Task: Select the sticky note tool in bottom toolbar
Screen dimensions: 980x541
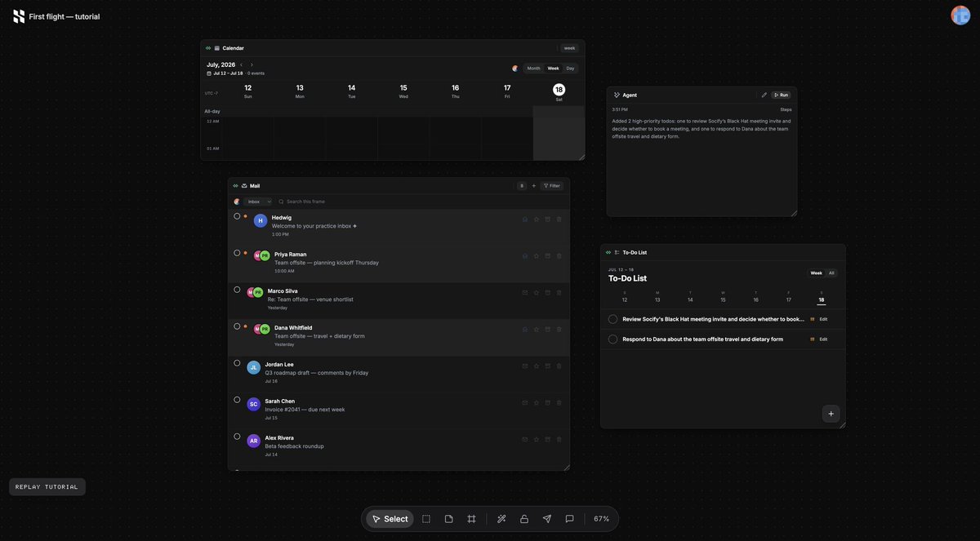Action: [449, 519]
